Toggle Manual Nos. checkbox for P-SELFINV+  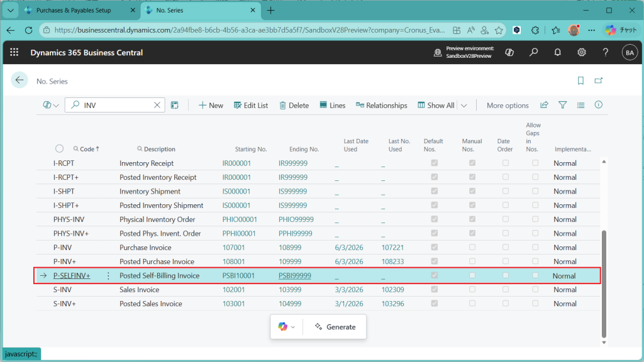tap(472, 275)
